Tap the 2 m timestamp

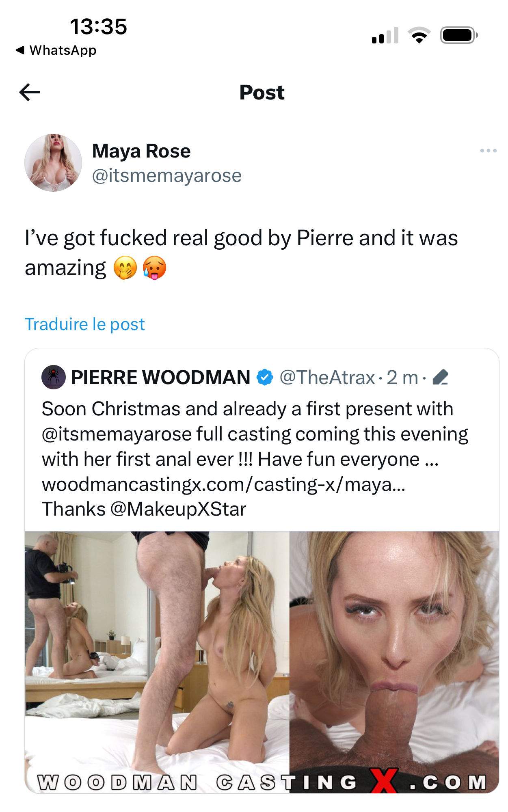click(402, 378)
